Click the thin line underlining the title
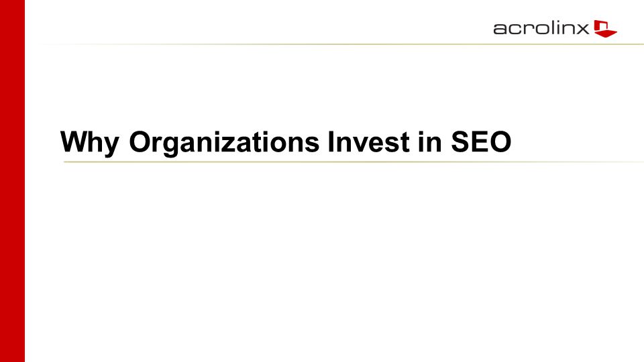The image size is (644, 362). tap(354, 162)
